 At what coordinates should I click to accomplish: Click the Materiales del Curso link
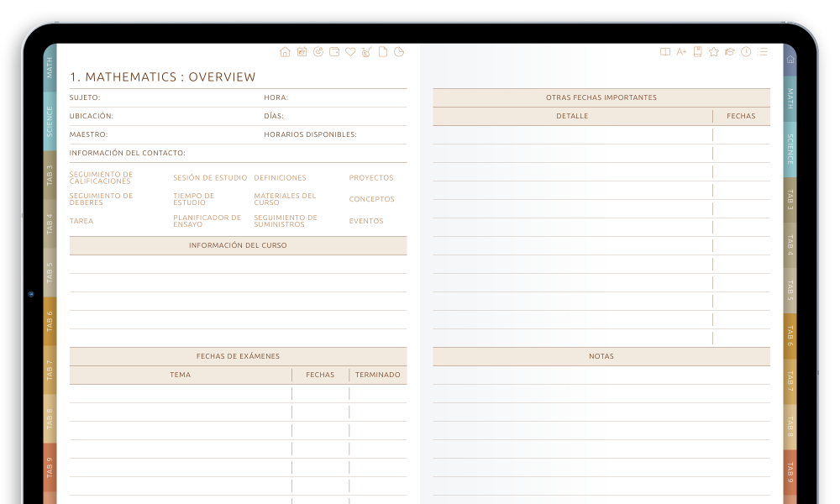285,199
